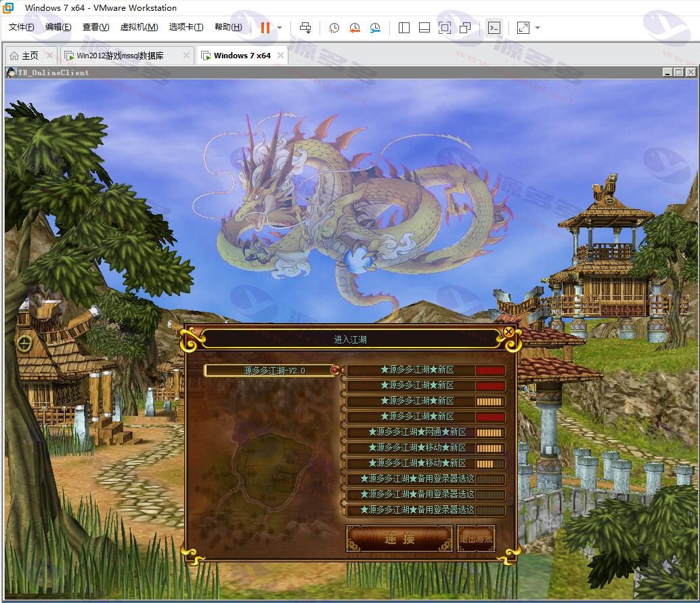Screen dimensions: 700x603
Task: Open the 编辑(E) menu
Action: [58, 27]
